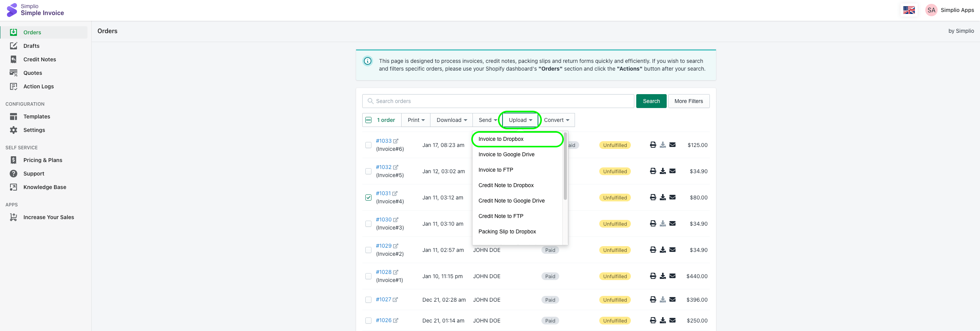Uncheck the checkbox for order #1031
The width and height of the screenshot is (980, 331).
point(368,198)
